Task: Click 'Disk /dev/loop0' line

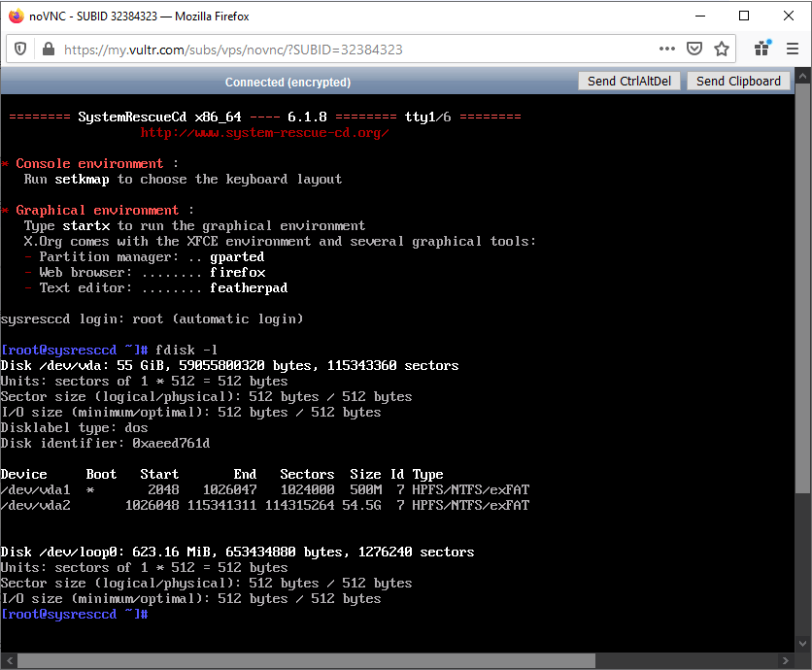Action: click(x=237, y=552)
